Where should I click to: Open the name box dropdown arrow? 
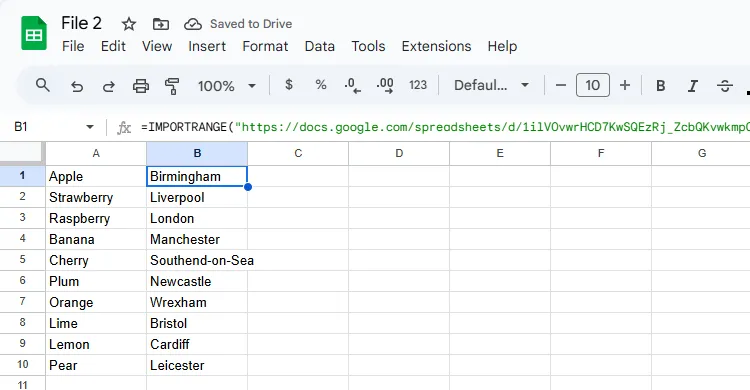(90, 127)
